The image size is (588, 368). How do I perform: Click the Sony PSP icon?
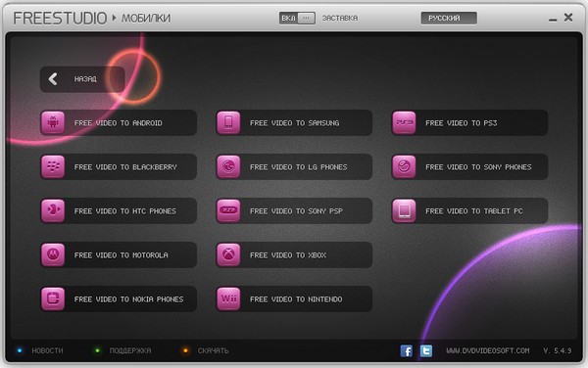pos(228,210)
